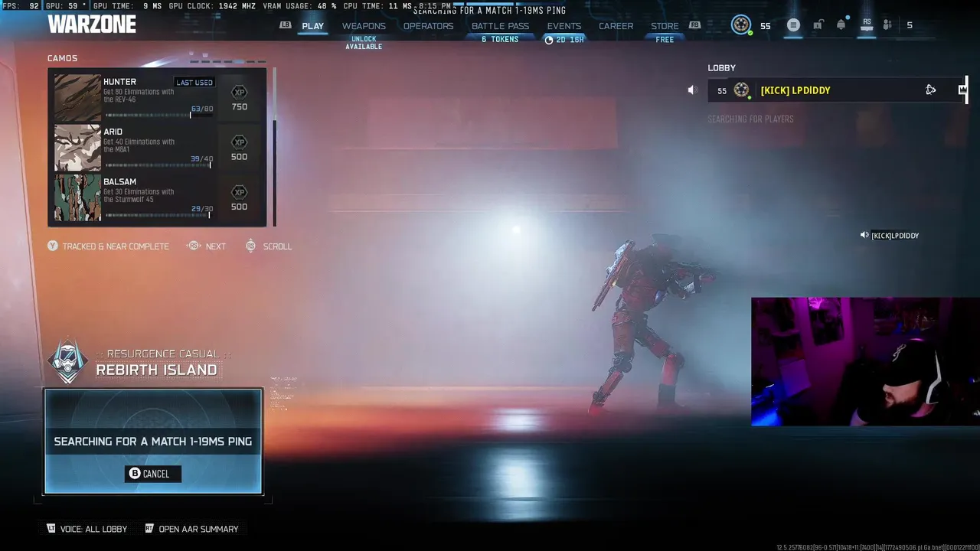Click the Hunter camo 750 XP icon
Viewport: 980px width, 551px height.
point(239,92)
